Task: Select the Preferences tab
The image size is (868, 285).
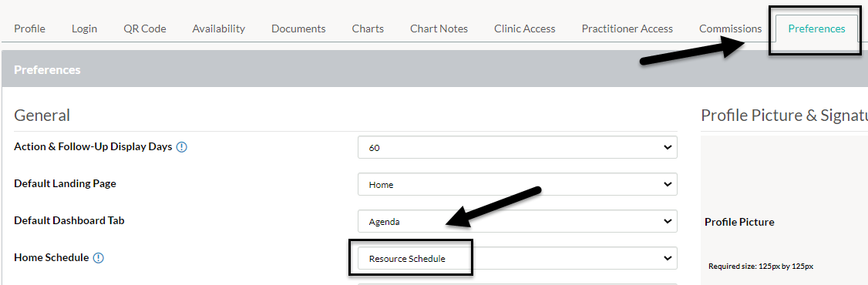Action: (x=816, y=28)
